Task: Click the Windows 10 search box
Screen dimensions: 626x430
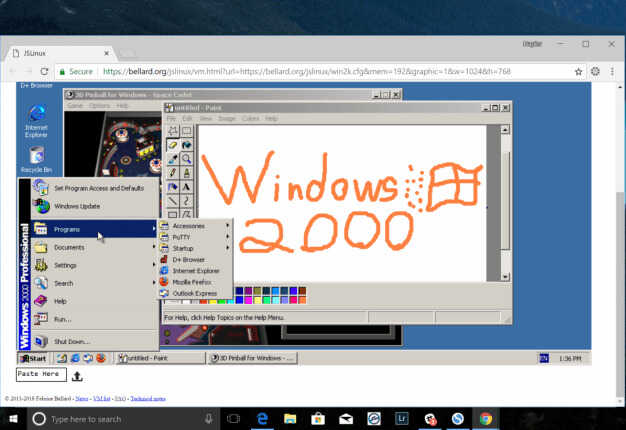Action: pos(123,419)
